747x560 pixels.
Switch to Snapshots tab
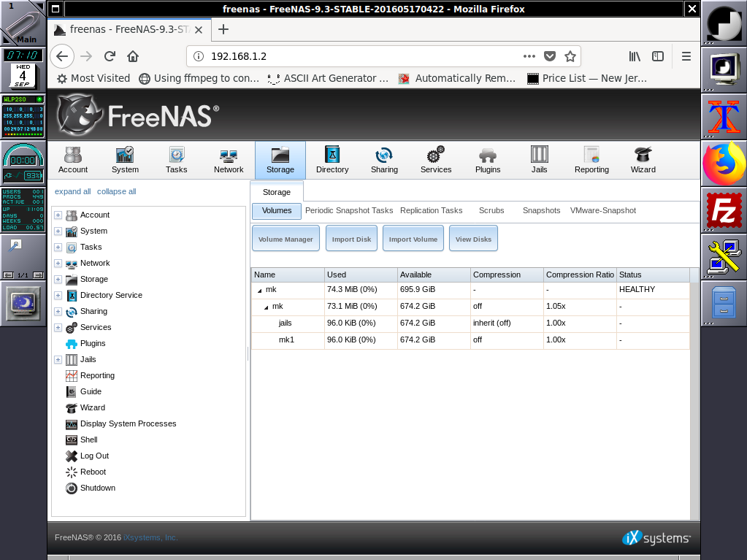point(541,210)
